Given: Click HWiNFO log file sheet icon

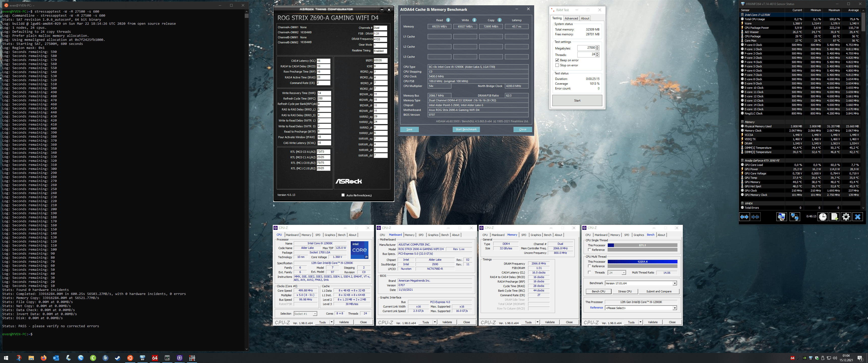Looking at the screenshot, I should (834, 217).
